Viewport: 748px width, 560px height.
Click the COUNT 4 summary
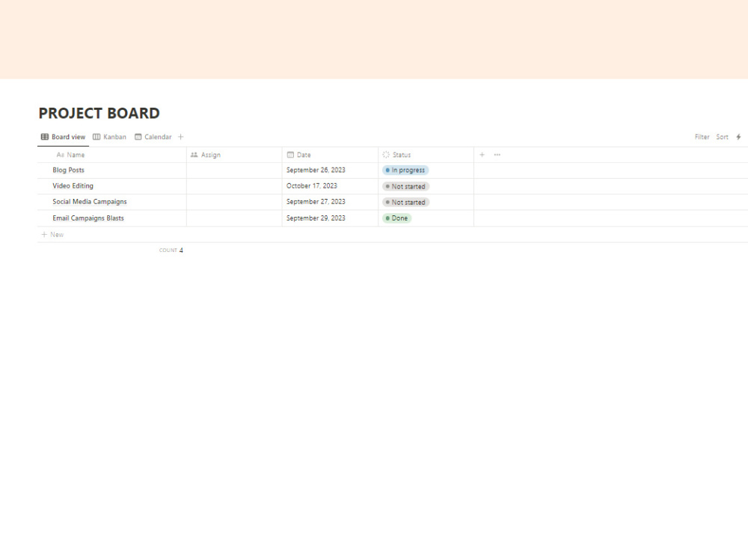click(171, 250)
